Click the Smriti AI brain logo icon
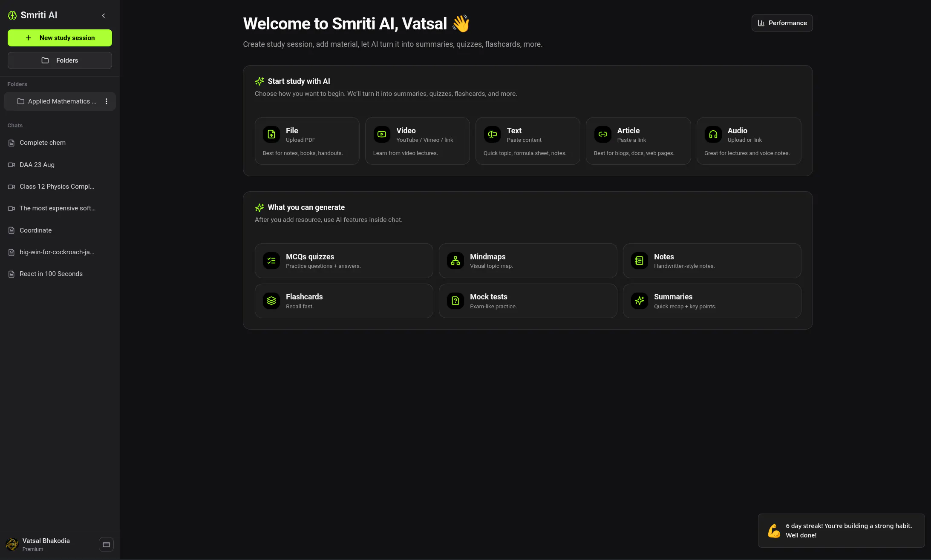Screen dimensions: 931x560 tap(12, 15)
